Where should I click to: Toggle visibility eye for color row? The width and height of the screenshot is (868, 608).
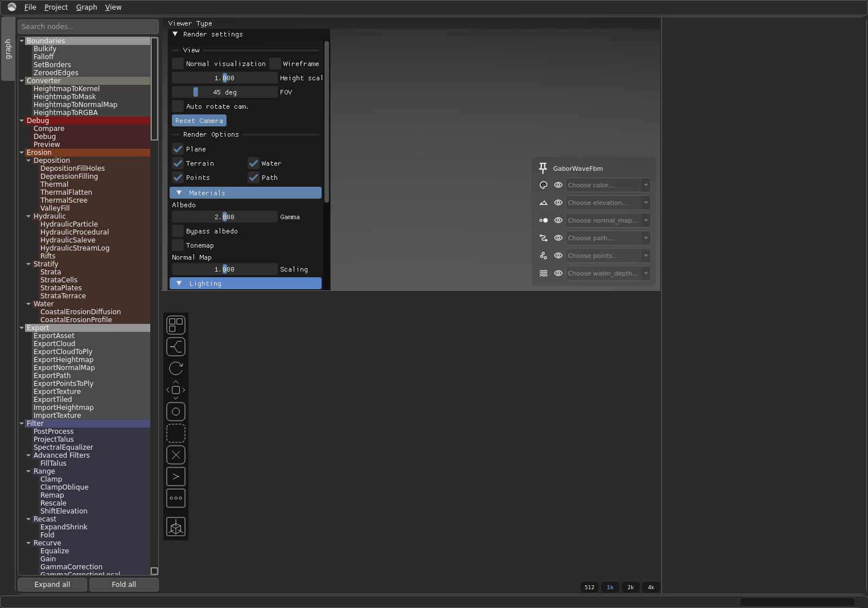(x=558, y=185)
